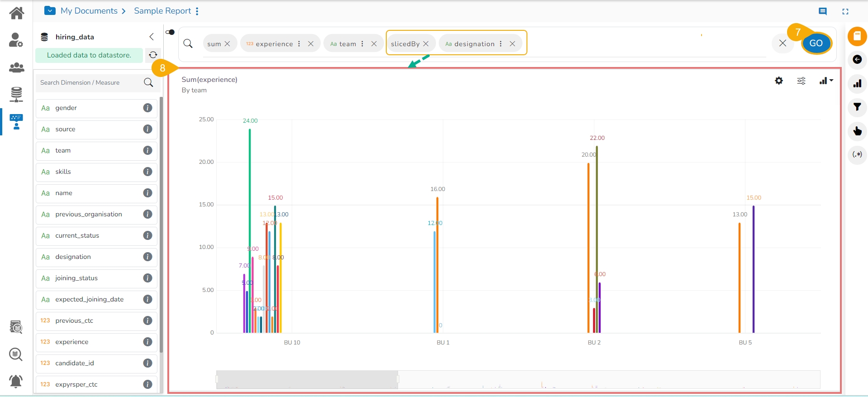
Task: Show info for joining_status field
Action: [147, 278]
